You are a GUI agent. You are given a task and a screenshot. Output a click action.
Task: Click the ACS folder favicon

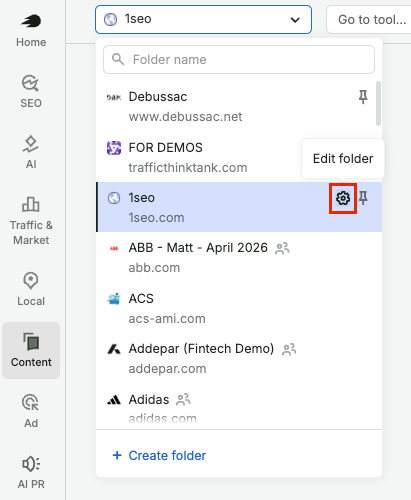[x=114, y=299]
